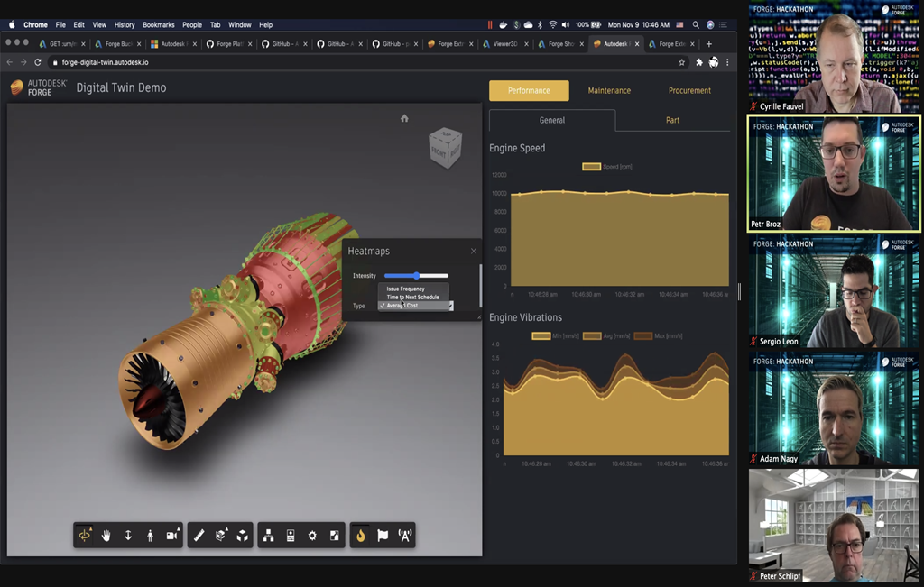Click the First Person walk tool

pos(150,536)
